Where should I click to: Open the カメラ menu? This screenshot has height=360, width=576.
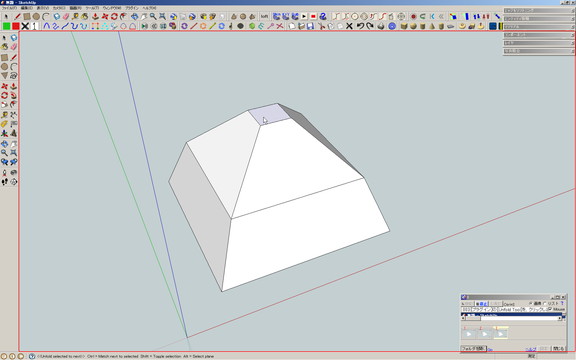pos(59,8)
